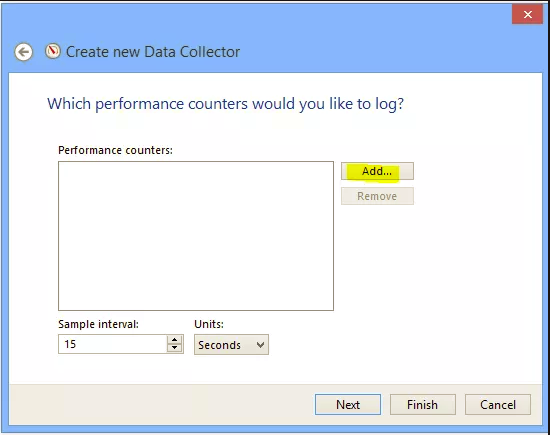Decrease sample interval with the down arrow
This screenshot has width=550, height=435.
[175, 348]
